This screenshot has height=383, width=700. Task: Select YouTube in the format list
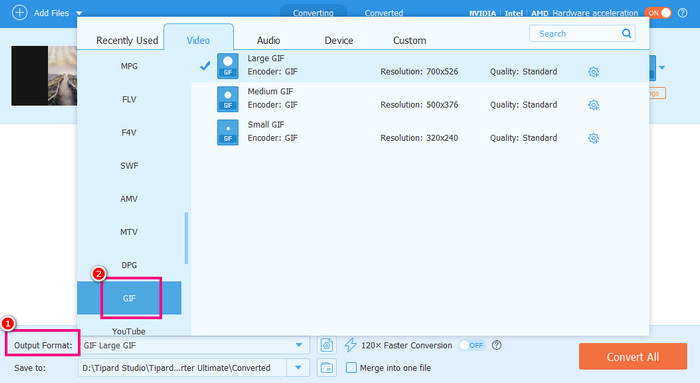tap(129, 331)
